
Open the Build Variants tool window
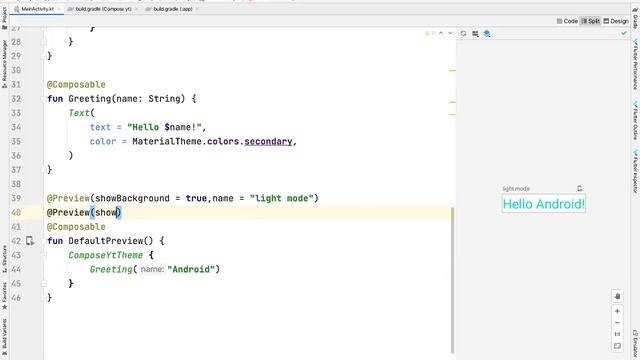tap(4, 337)
